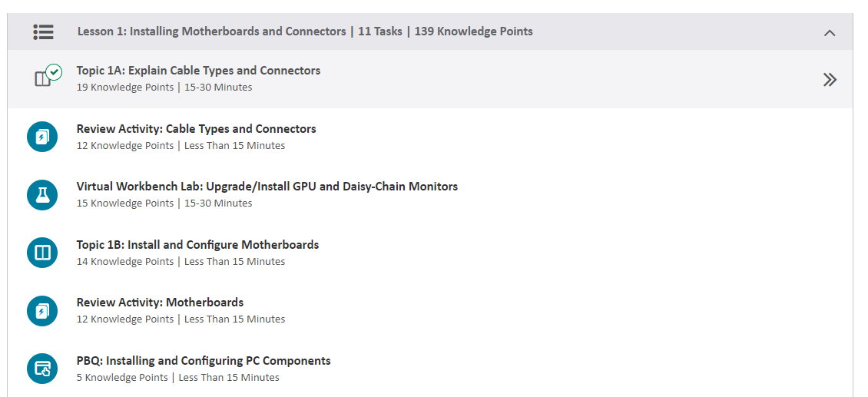Open Topic 1B: Install and Configure Motherboards

[197, 244]
